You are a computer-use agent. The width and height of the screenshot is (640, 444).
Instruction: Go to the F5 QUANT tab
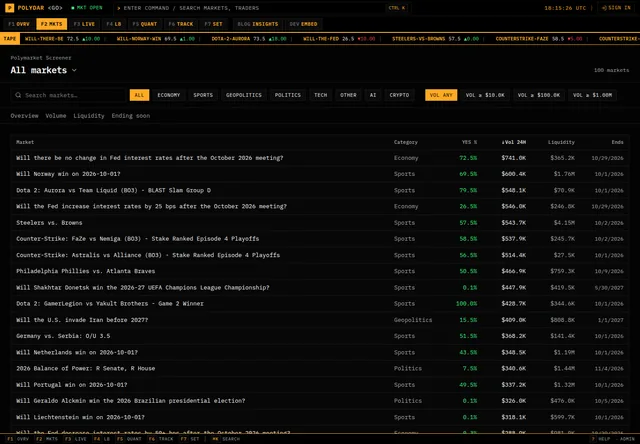pyautogui.click(x=145, y=24)
